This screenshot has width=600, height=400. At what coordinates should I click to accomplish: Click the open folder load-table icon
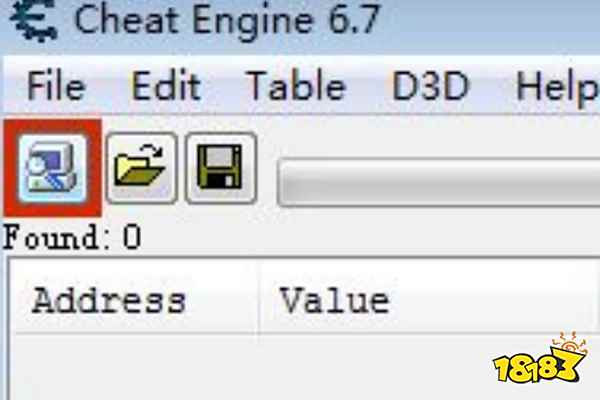[142, 168]
